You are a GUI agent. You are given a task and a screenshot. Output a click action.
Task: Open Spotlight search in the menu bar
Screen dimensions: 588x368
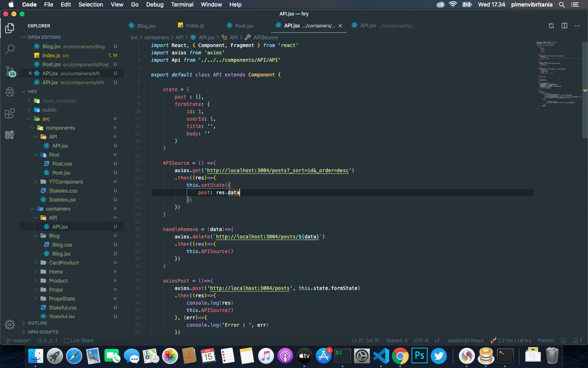(x=562, y=4)
